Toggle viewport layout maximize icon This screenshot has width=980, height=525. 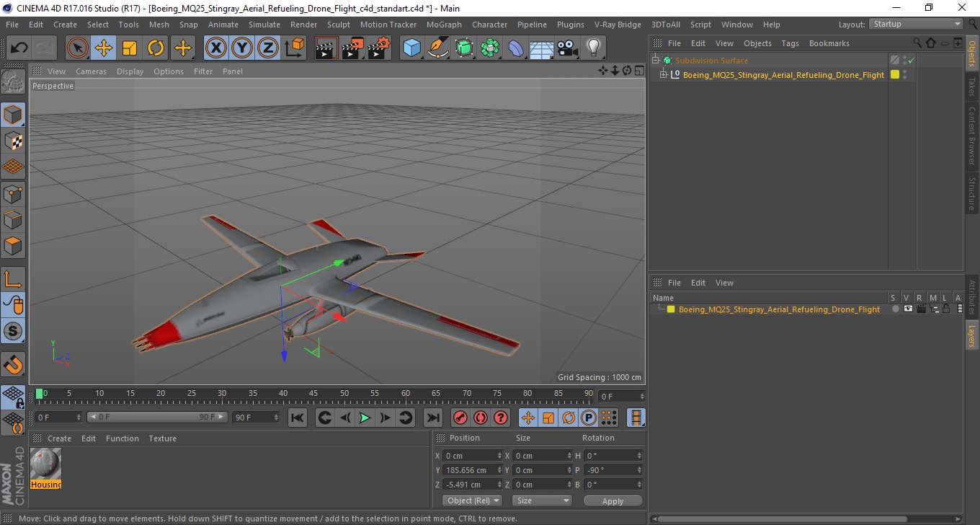[639, 71]
